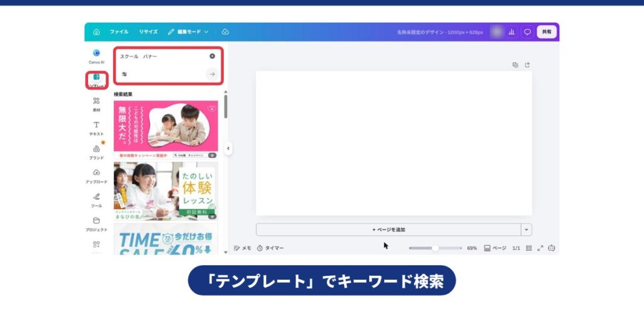Open the テキスト text panel
Viewport: 644px width, 320px height.
(x=96, y=128)
